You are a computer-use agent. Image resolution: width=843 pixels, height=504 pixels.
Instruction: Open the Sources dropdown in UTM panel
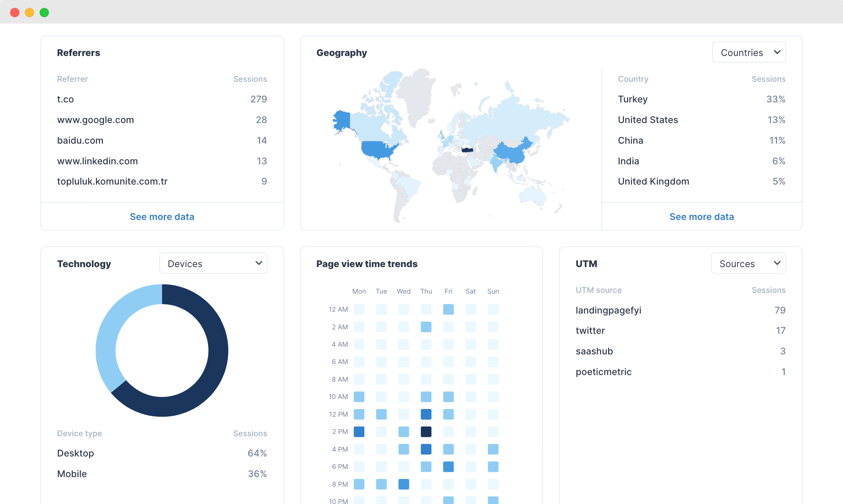coord(748,263)
